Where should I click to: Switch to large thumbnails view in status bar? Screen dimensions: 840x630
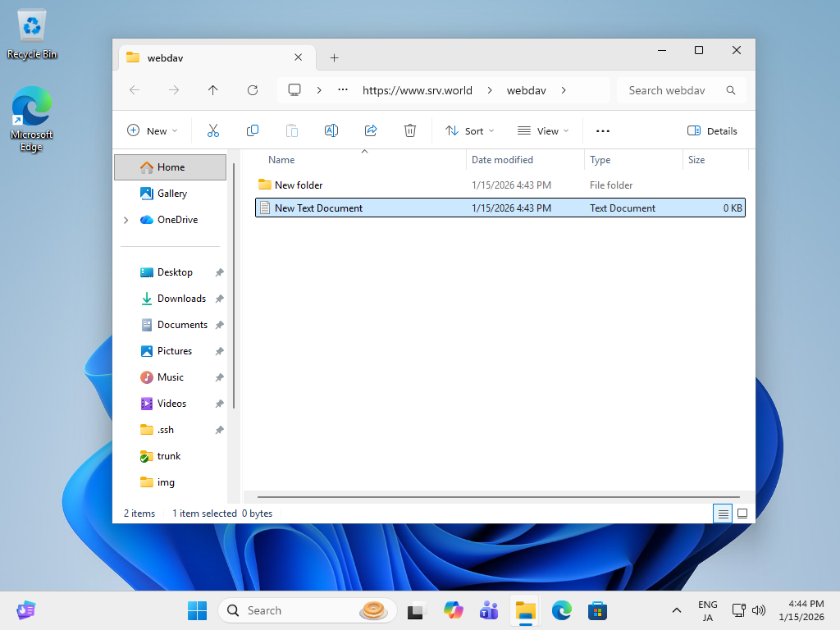pyautogui.click(x=742, y=514)
